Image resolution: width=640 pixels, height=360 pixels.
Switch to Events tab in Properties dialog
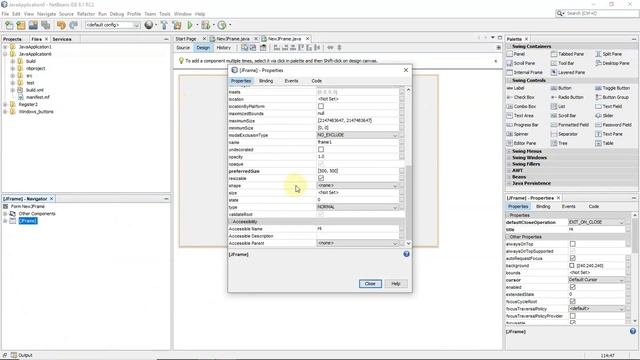pos(291,81)
